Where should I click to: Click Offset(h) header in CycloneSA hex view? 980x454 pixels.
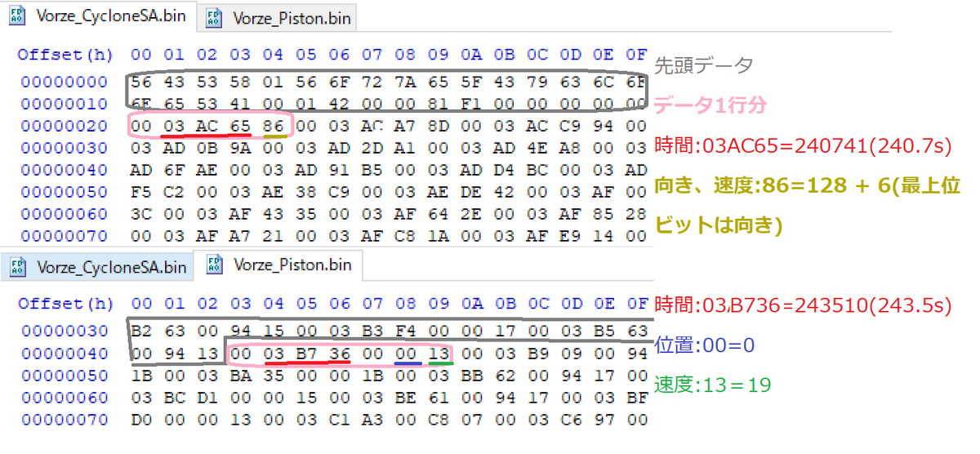pyautogui.click(x=65, y=56)
